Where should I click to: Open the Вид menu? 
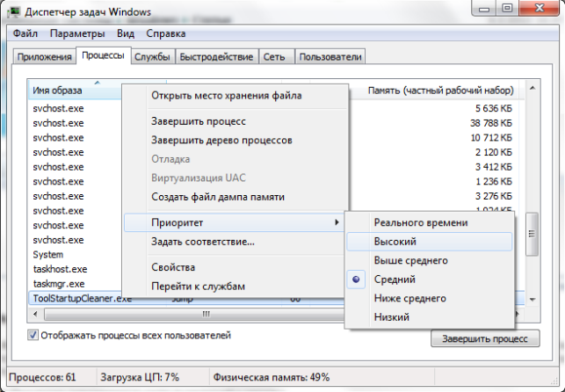click(x=126, y=33)
